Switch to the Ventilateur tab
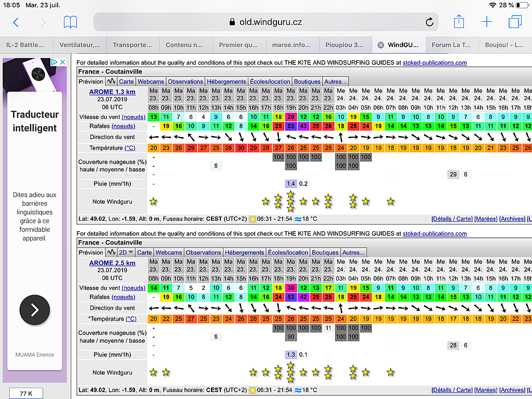532x399 pixels. click(79, 45)
